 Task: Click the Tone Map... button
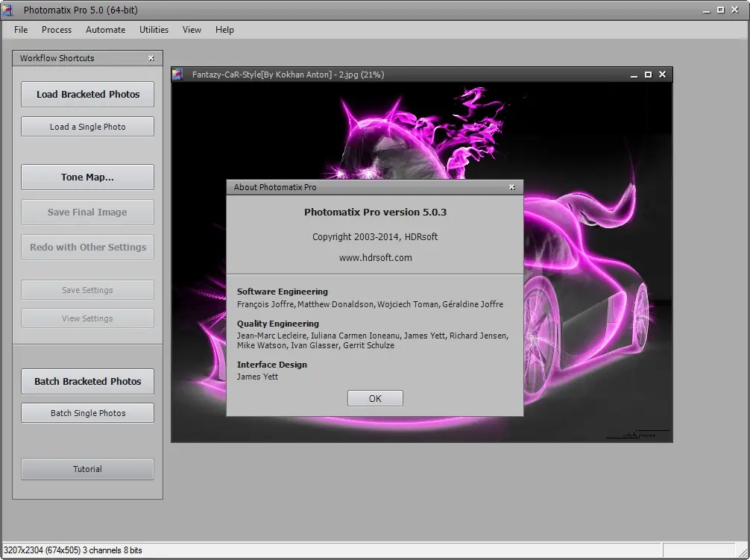pos(87,177)
